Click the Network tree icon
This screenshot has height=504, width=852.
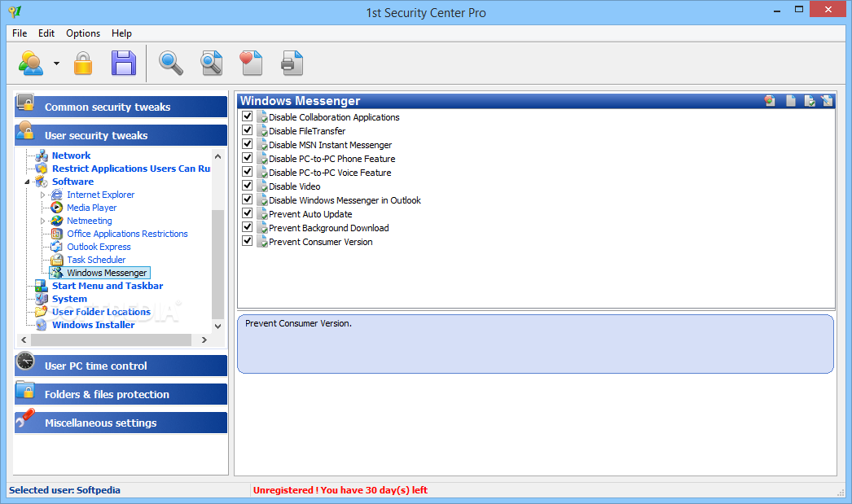click(x=42, y=156)
